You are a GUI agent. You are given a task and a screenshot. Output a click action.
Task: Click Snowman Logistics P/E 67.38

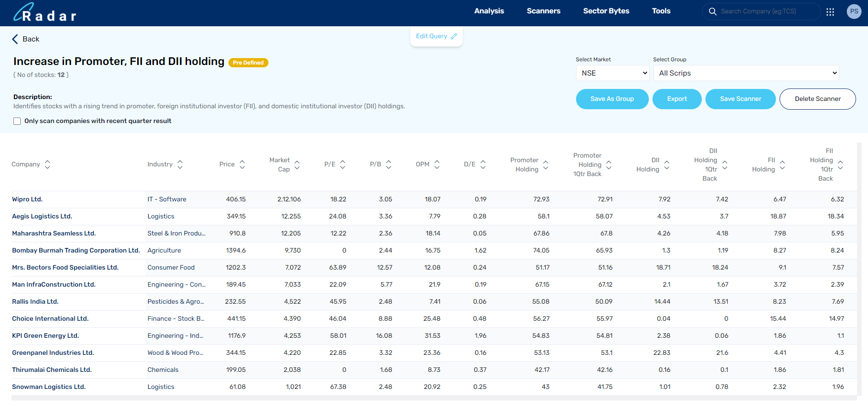tap(338, 387)
